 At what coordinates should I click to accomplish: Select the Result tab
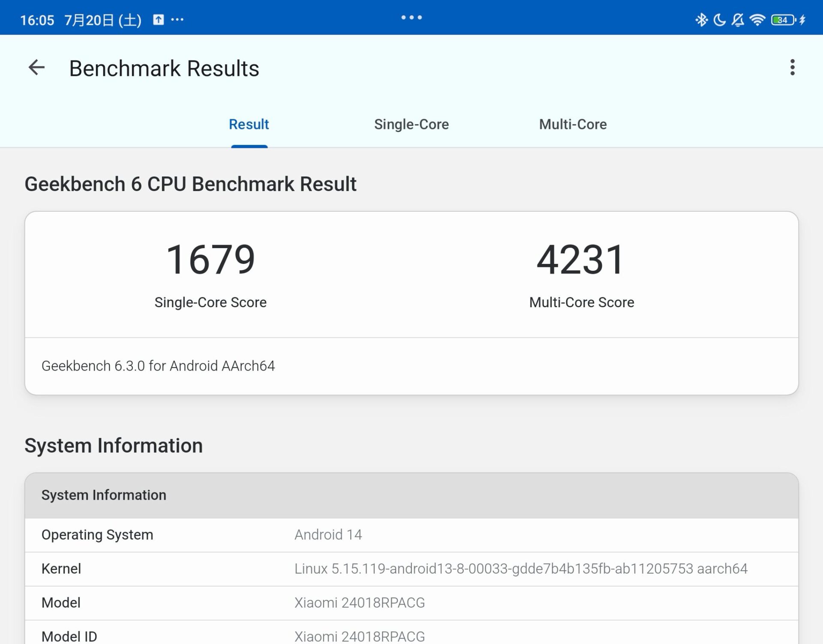[x=249, y=124]
